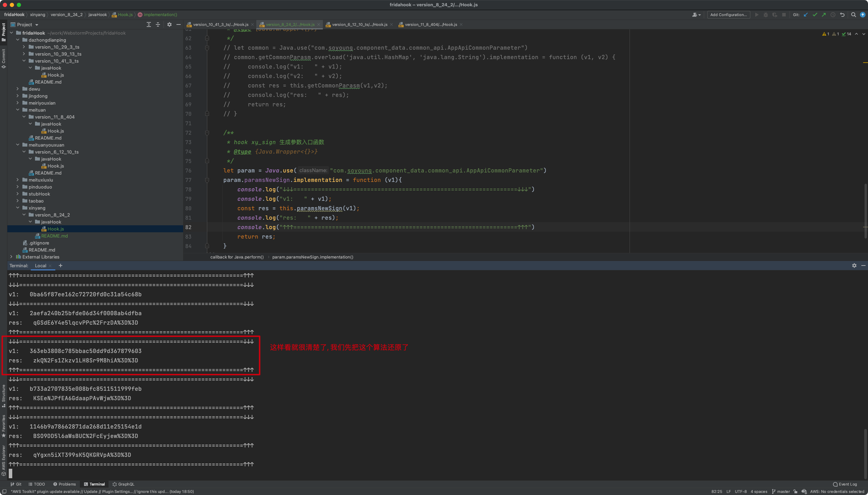Screen dimensions: 868x495
Task: Click the Run configuration play icon
Action: point(757,15)
